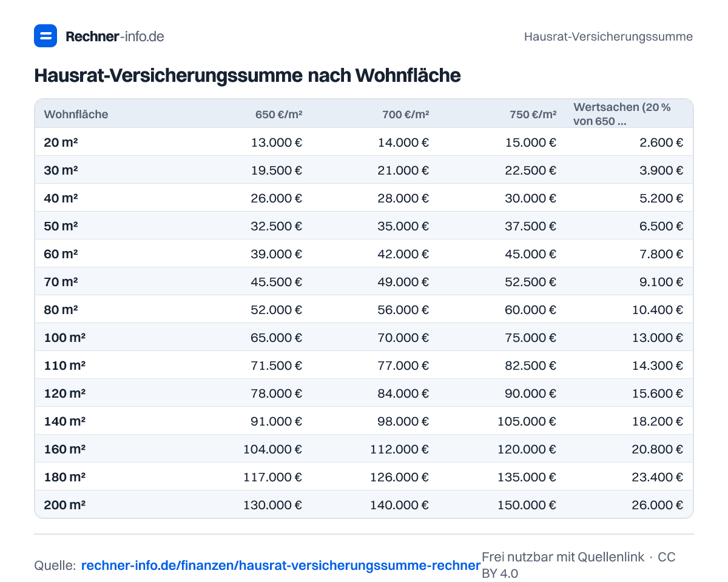
Task: Click the 14.300 € cell
Action: pos(658,366)
